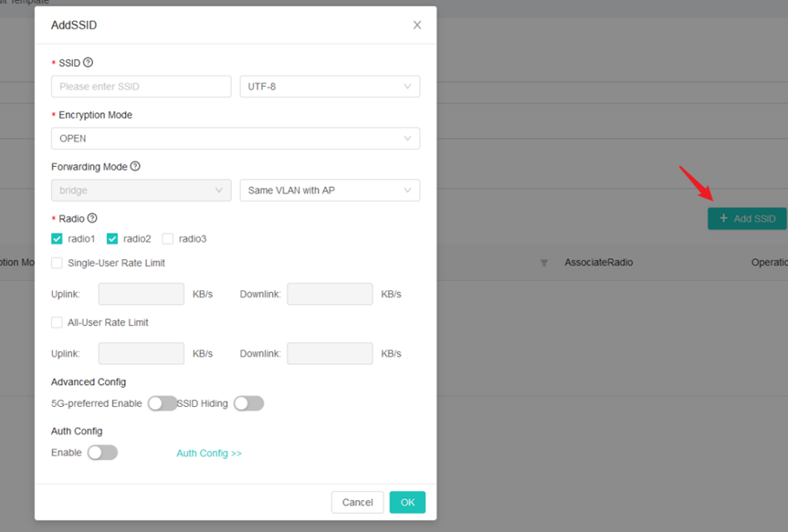Viewport: 788px width, 532px height.
Task: Click the filter icon in table header
Action: tap(544, 263)
